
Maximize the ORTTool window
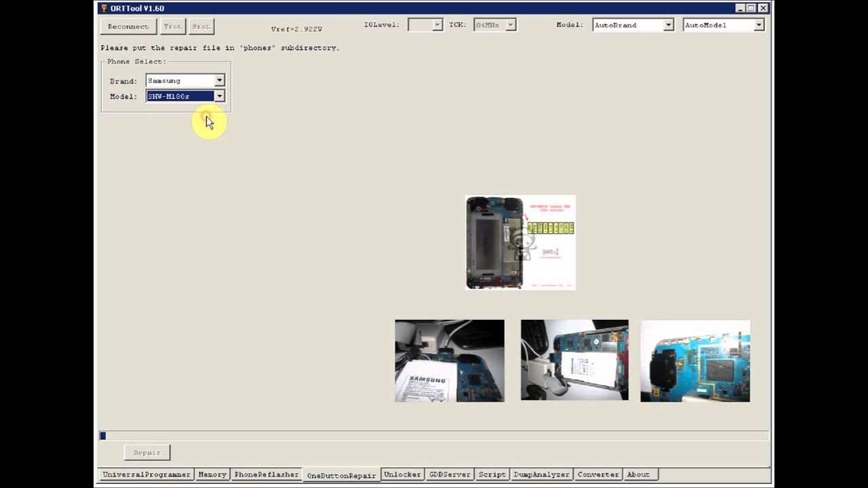751,8
